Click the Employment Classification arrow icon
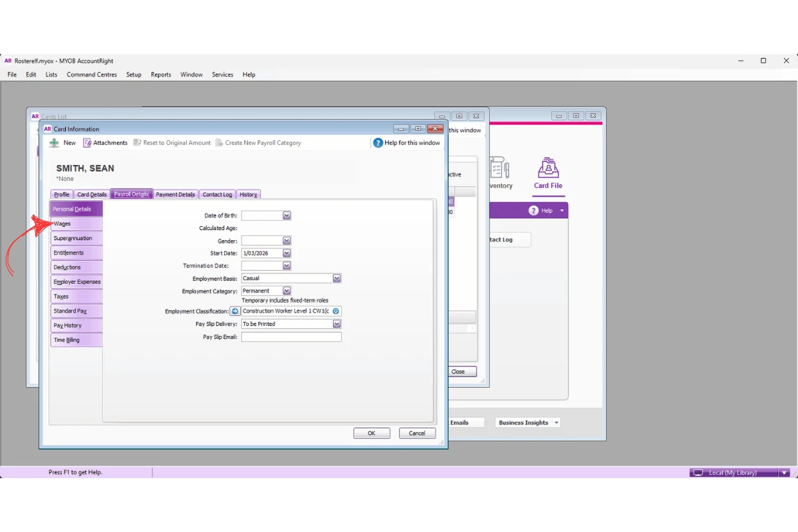This screenshot has height=532, width=798. click(x=235, y=311)
